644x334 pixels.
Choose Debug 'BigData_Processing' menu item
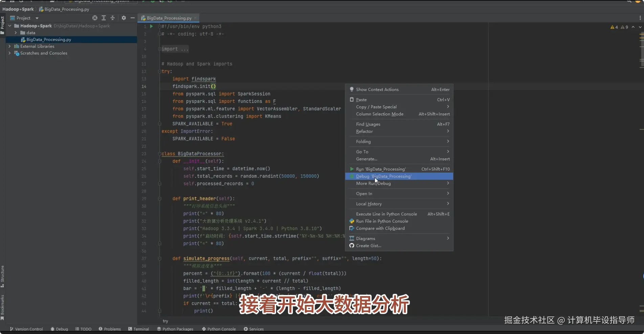[399, 176]
